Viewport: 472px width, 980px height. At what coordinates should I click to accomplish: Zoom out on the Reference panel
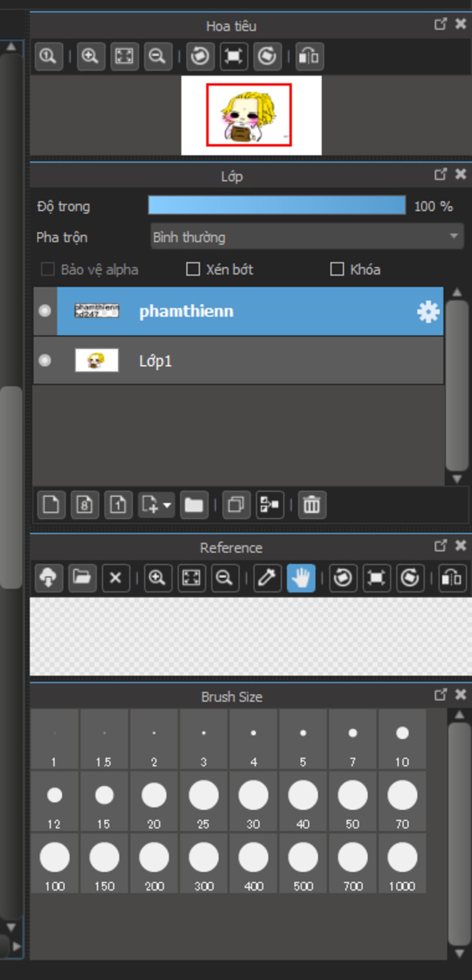[x=225, y=578]
